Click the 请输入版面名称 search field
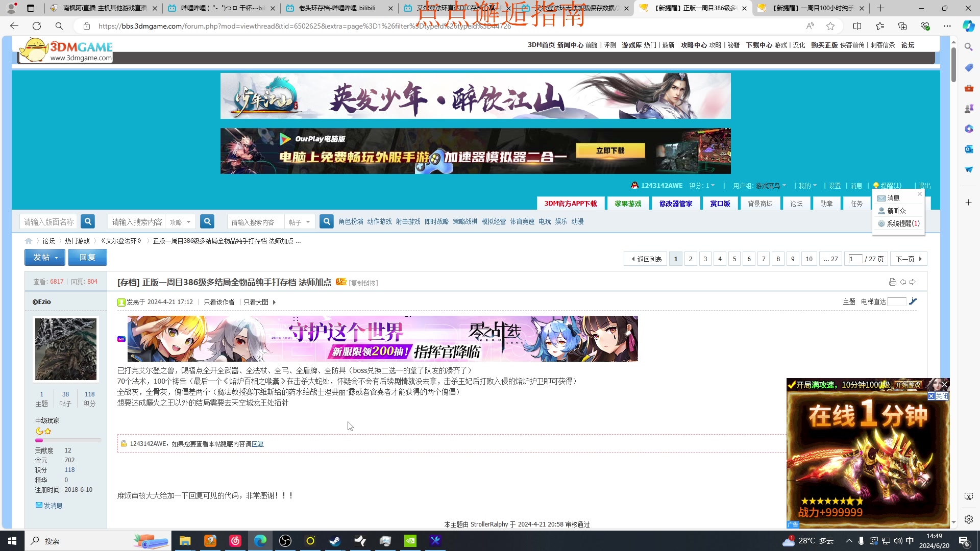 click(48, 222)
